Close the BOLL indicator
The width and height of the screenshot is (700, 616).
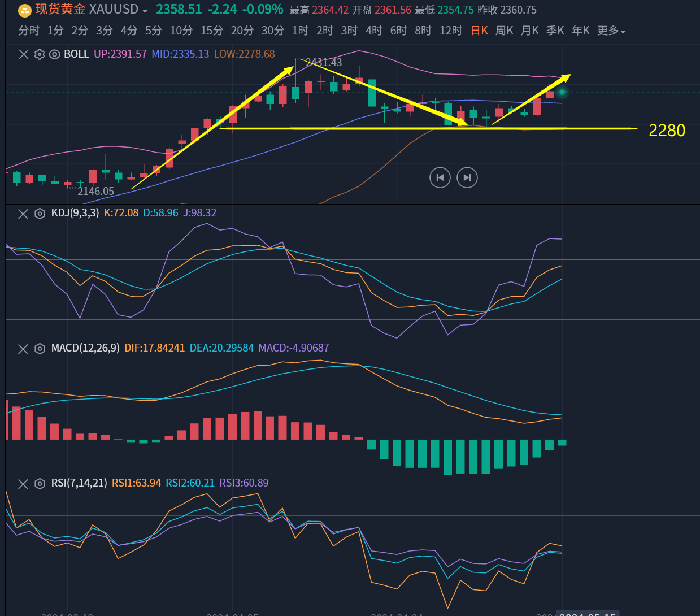coord(24,54)
